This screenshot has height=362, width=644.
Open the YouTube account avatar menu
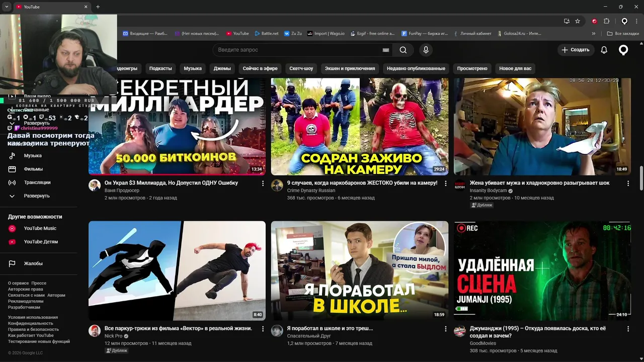623,50
